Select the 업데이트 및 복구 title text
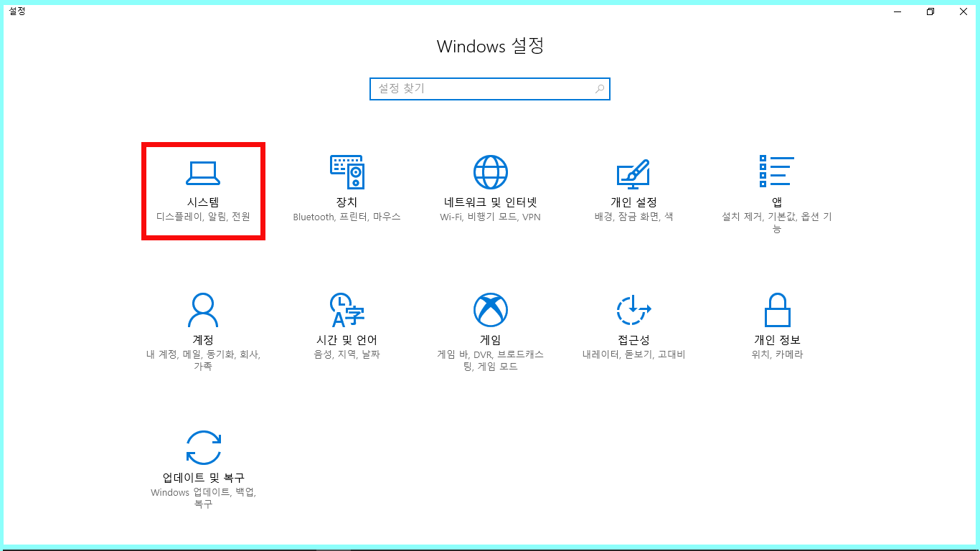 click(x=203, y=478)
